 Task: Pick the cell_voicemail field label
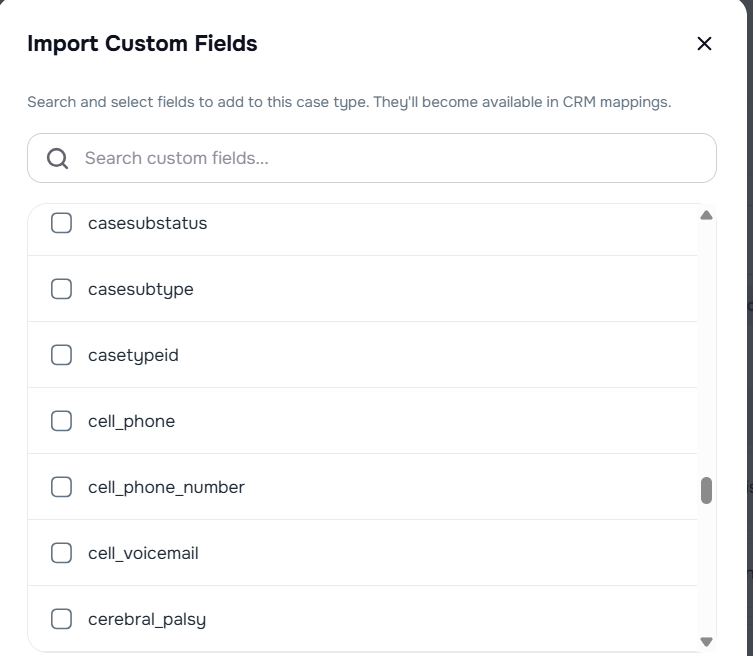(143, 553)
